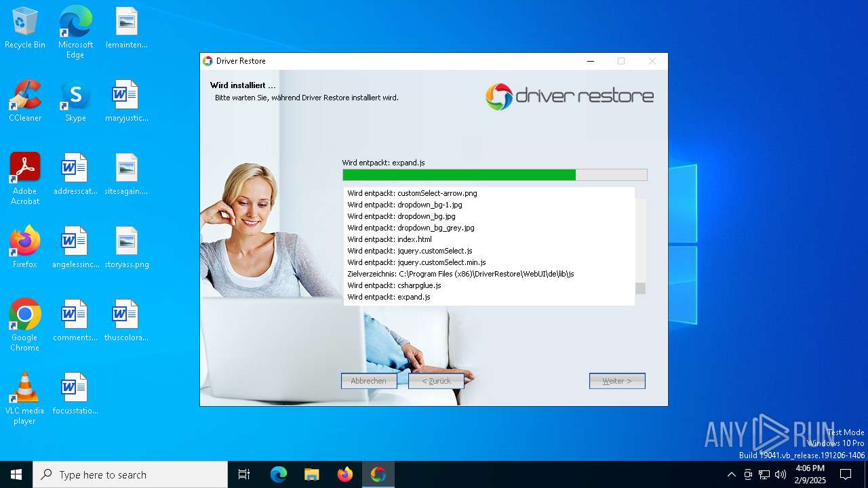Open Adobe Acrobat desktop shortcut
Screen dimensions: 868x488
point(25,179)
